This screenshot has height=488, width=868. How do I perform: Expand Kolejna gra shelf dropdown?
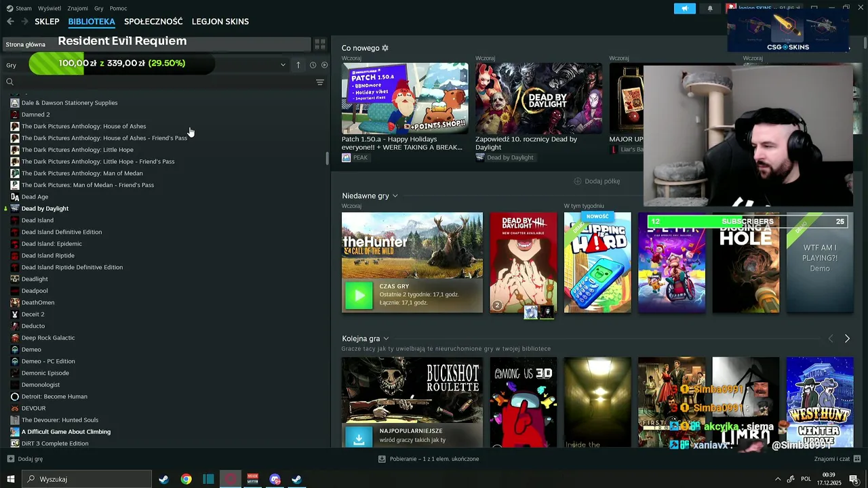[386, 338]
